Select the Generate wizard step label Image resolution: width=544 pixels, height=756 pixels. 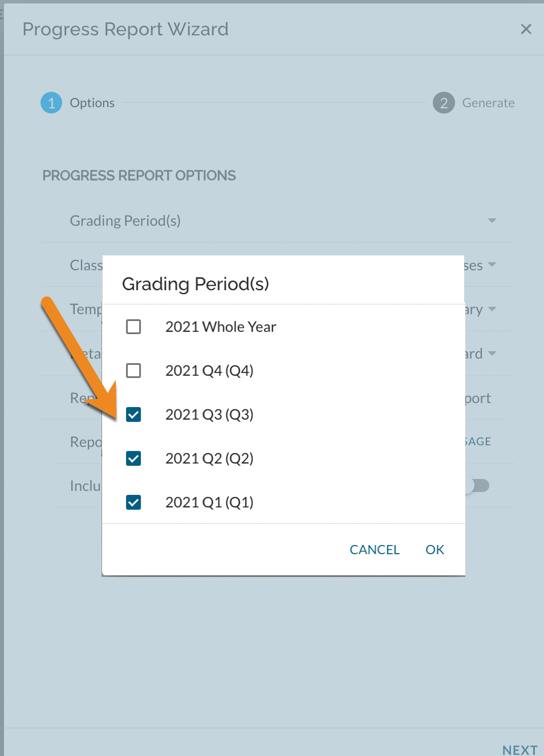point(488,103)
